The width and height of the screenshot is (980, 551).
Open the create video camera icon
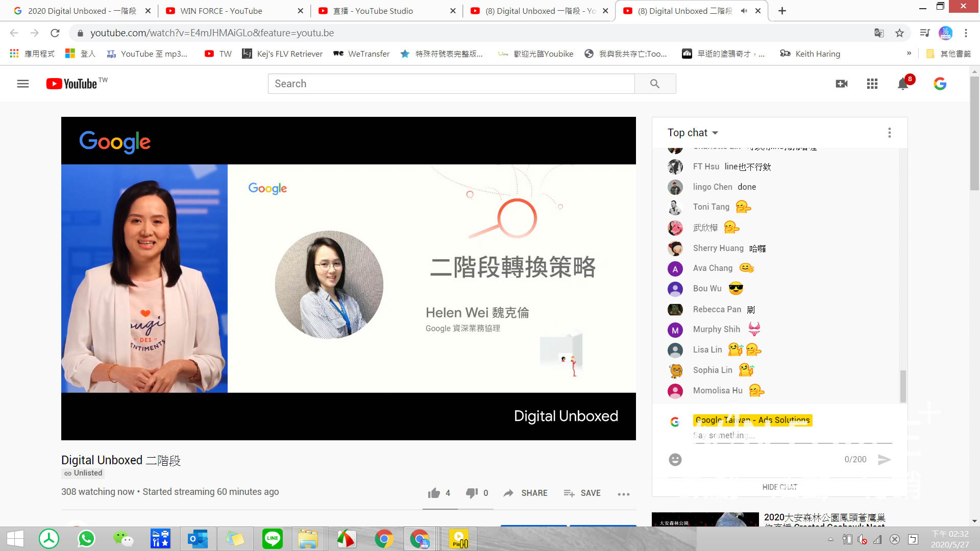tap(842, 84)
